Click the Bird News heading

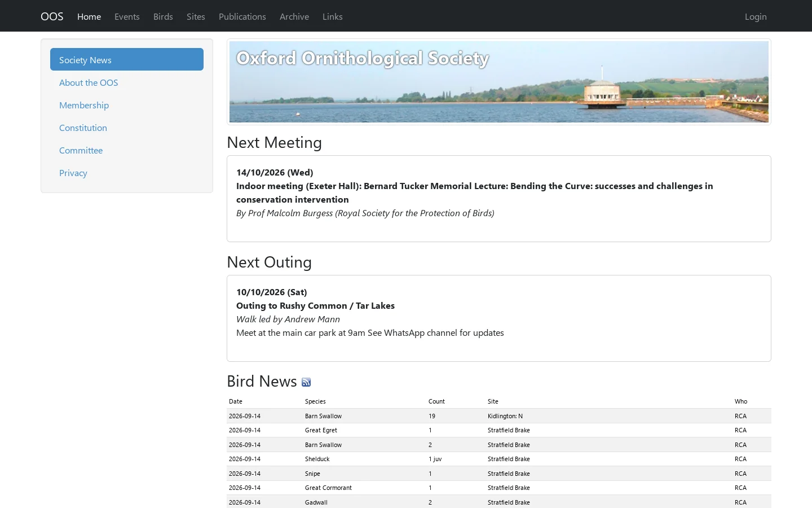pos(262,381)
